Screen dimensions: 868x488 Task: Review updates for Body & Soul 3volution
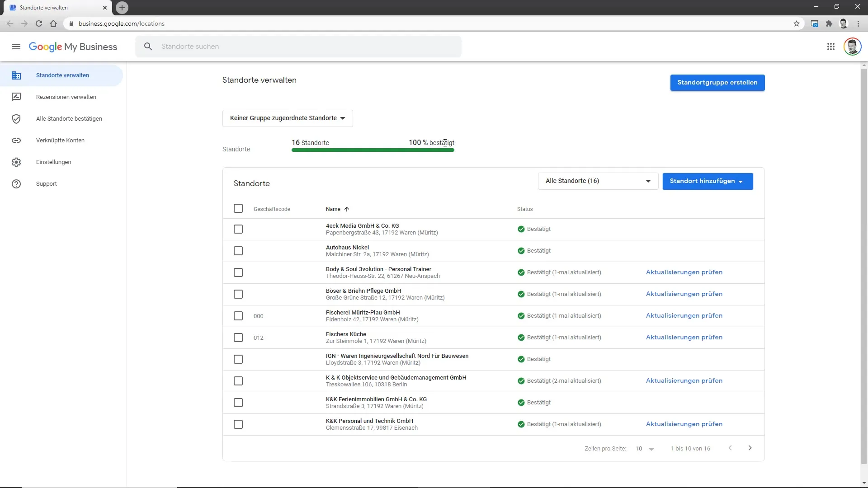click(684, 272)
